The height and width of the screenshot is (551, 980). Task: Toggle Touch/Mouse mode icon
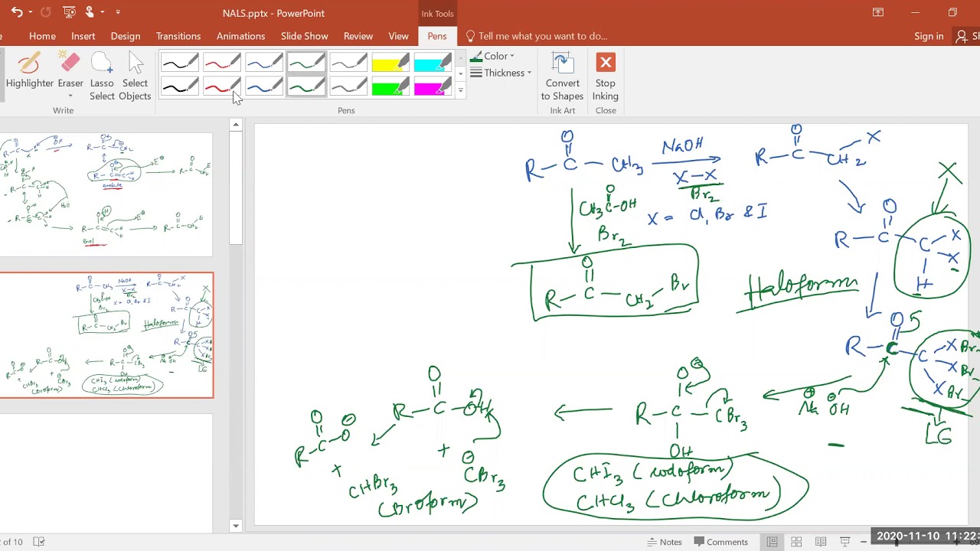[x=90, y=12]
